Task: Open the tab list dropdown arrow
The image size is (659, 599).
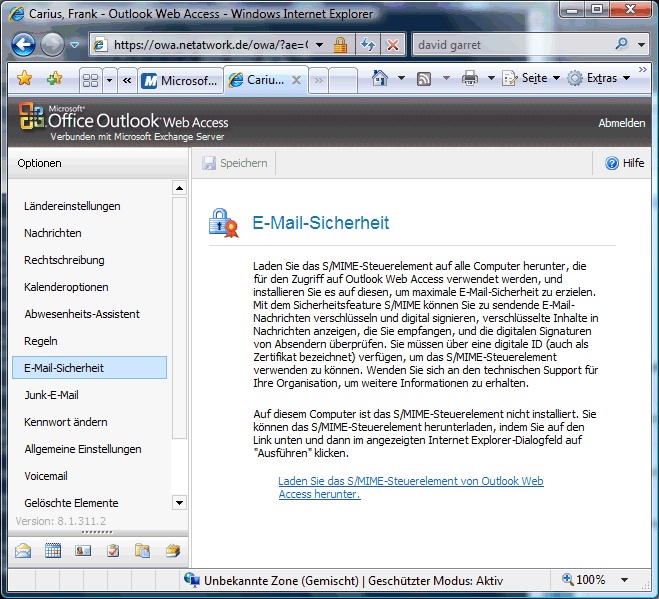Action: [x=110, y=80]
